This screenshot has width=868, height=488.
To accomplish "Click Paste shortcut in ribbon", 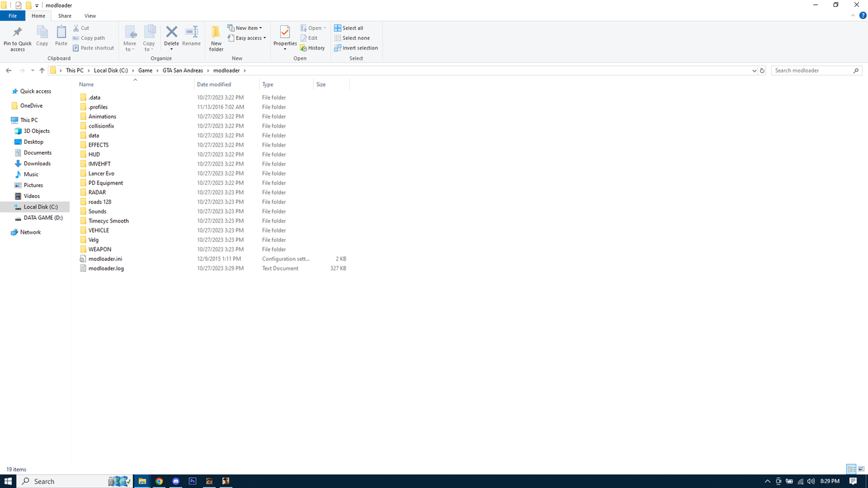I will point(93,48).
